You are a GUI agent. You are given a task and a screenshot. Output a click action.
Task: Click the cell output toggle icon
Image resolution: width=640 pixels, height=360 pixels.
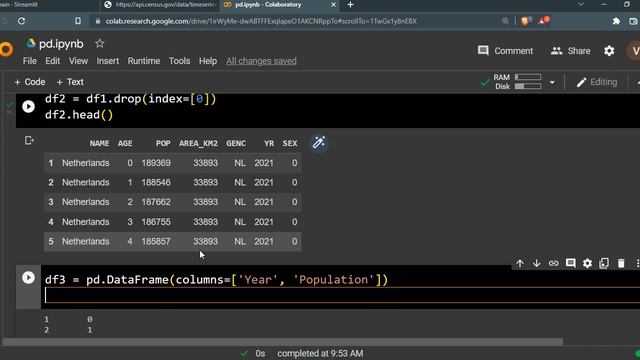29,141
